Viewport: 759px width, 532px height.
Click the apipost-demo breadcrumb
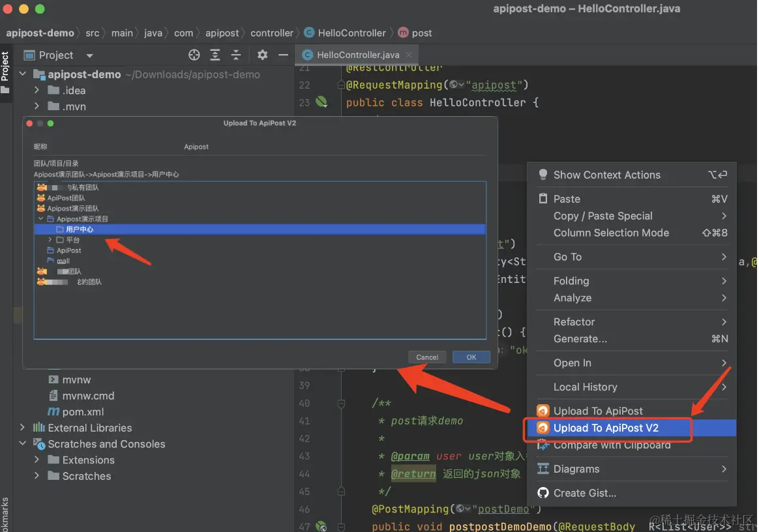coord(40,33)
